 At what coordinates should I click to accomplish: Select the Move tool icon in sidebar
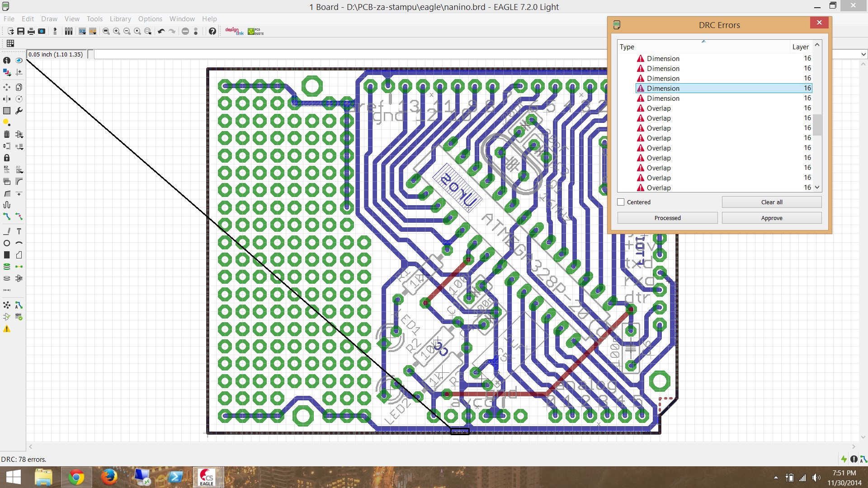tap(7, 87)
